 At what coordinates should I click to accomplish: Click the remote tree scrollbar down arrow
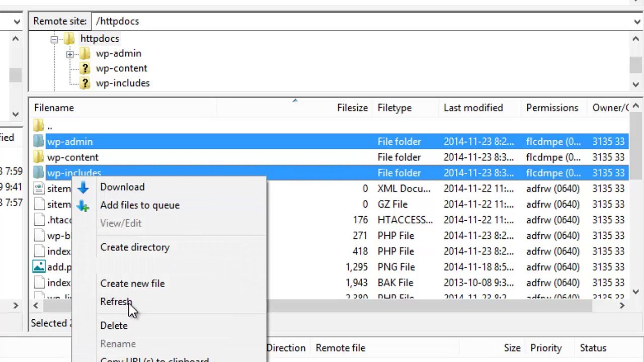636,84
